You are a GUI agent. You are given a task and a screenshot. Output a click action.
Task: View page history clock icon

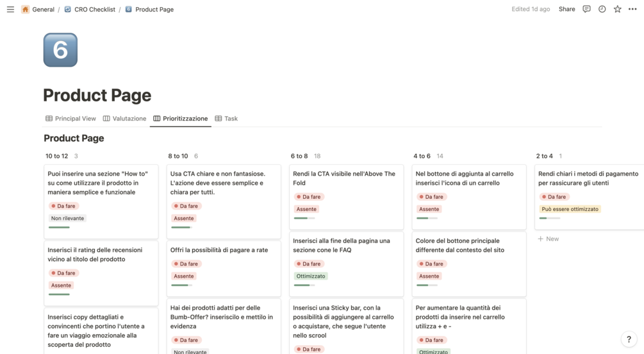[602, 9]
